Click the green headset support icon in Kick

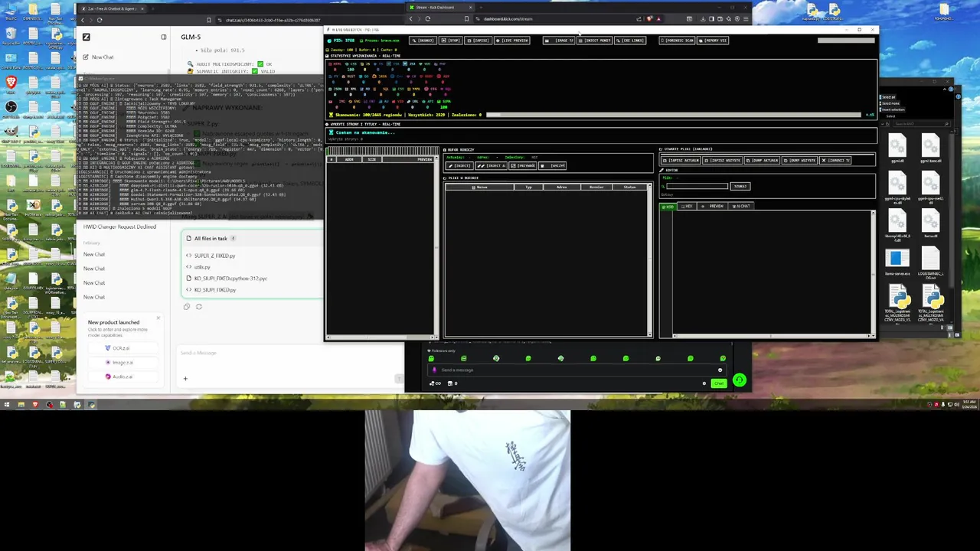[740, 380]
